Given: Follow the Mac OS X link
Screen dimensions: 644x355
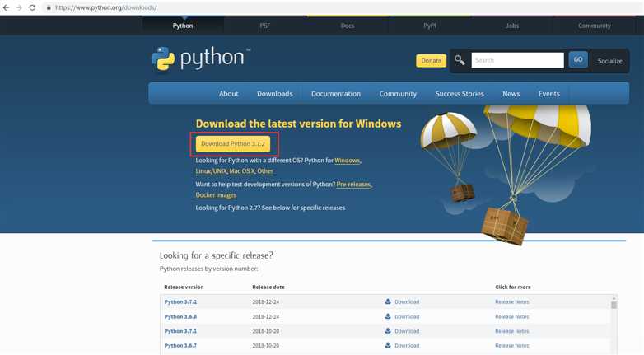Looking at the screenshot, I should point(242,171).
